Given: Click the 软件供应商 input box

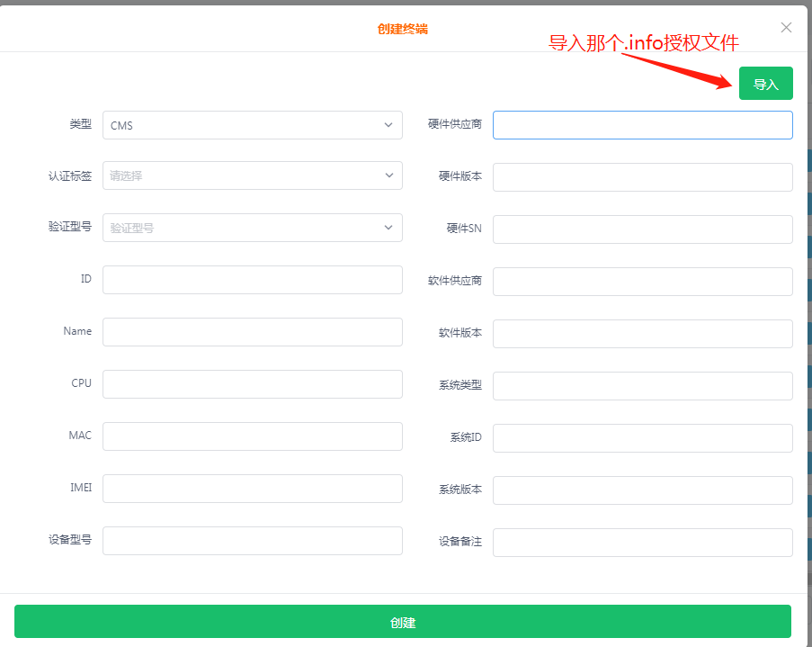Looking at the screenshot, I should [x=642, y=282].
